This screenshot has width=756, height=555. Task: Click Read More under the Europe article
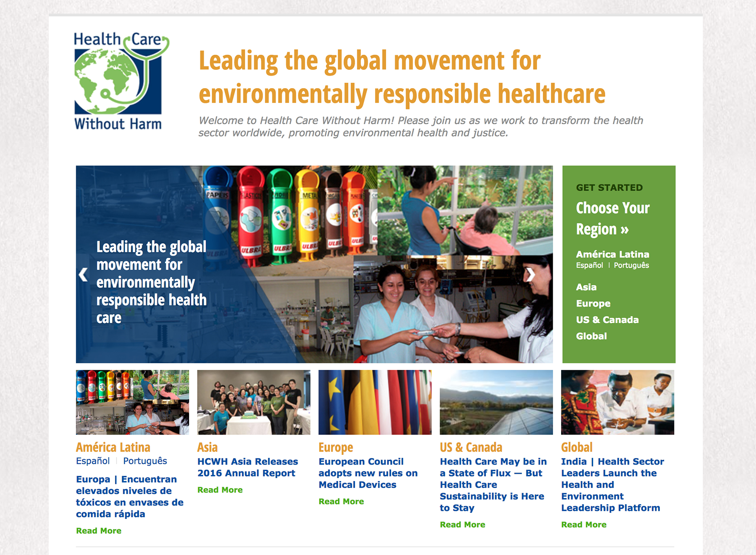click(341, 501)
